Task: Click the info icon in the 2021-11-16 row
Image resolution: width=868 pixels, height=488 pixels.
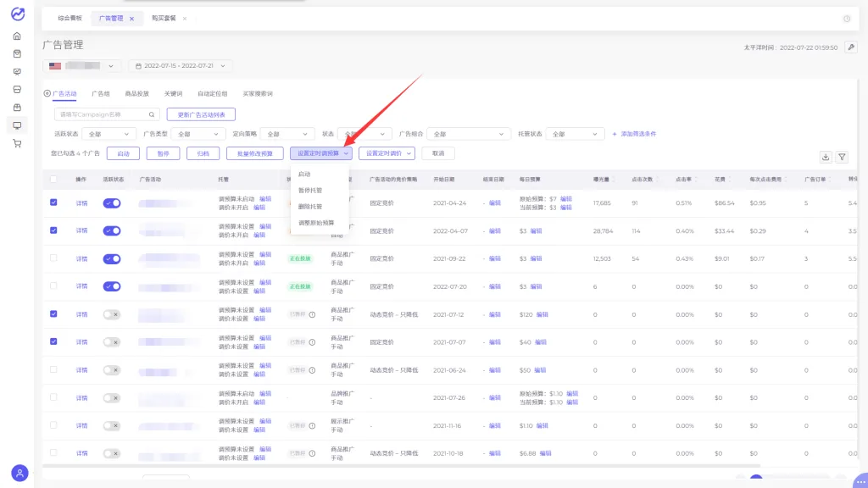Action: point(312,425)
